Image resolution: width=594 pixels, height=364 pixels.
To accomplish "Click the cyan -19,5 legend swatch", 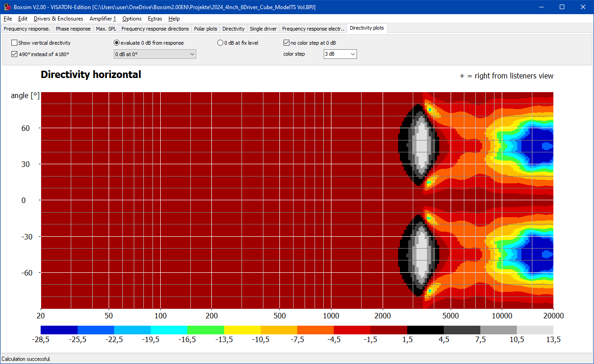I will [169, 330].
